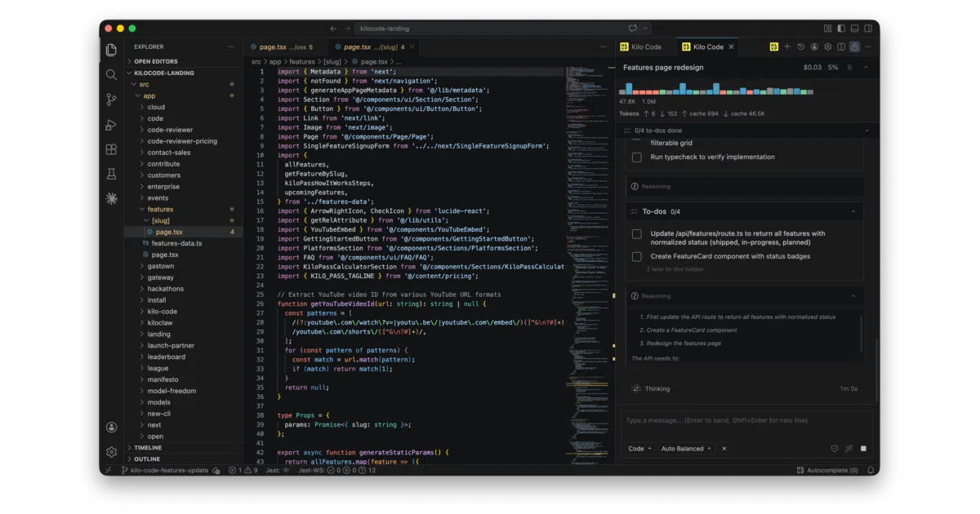This screenshot has height=514, width=980.
Task: Click the Autocomplete (0) status item
Action: click(827, 470)
